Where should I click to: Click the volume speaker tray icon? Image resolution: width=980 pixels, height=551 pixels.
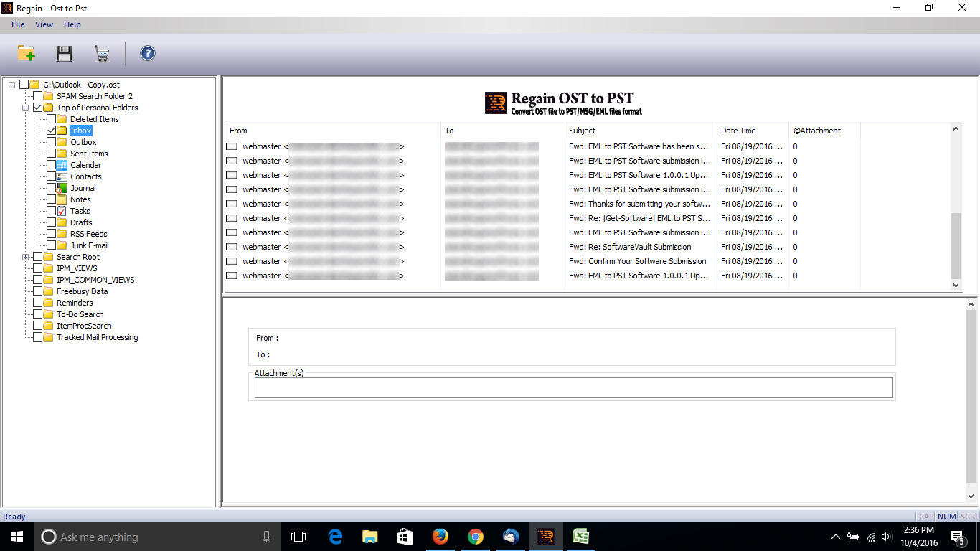[887, 537]
